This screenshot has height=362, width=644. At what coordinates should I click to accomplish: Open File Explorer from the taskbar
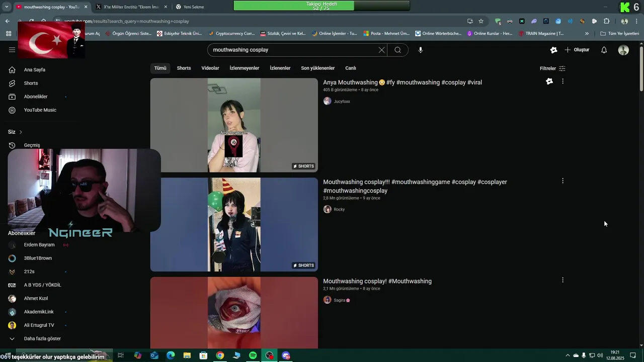[x=187, y=355]
